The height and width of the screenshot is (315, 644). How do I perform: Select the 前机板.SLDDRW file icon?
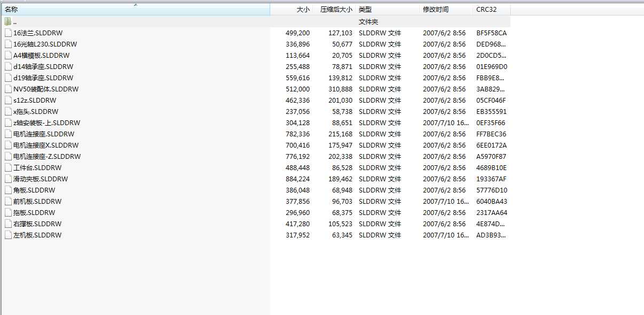coord(8,201)
